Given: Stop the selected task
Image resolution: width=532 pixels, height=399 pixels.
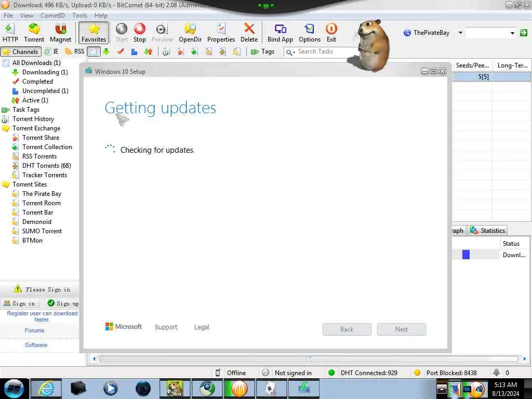Looking at the screenshot, I should pyautogui.click(x=139, y=33).
